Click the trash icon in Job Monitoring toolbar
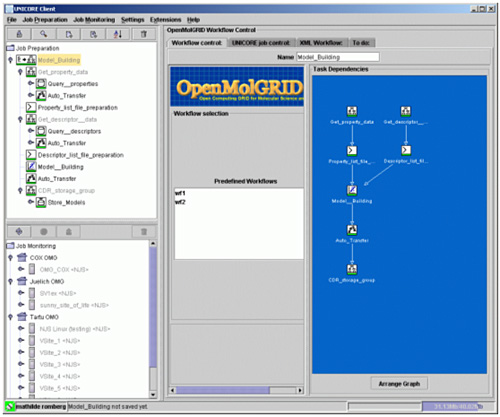The height and width of the screenshot is (417, 500). 144,232
